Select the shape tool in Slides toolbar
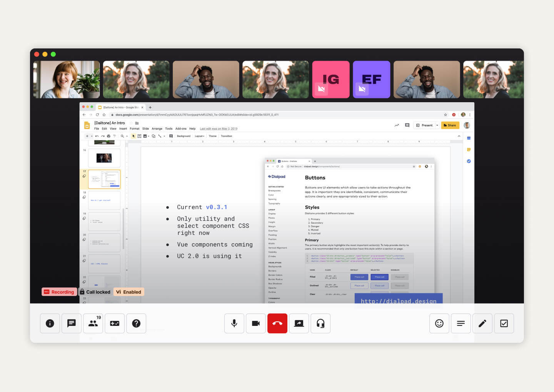The height and width of the screenshot is (392, 554). pyautogui.click(x=154, y=136)
